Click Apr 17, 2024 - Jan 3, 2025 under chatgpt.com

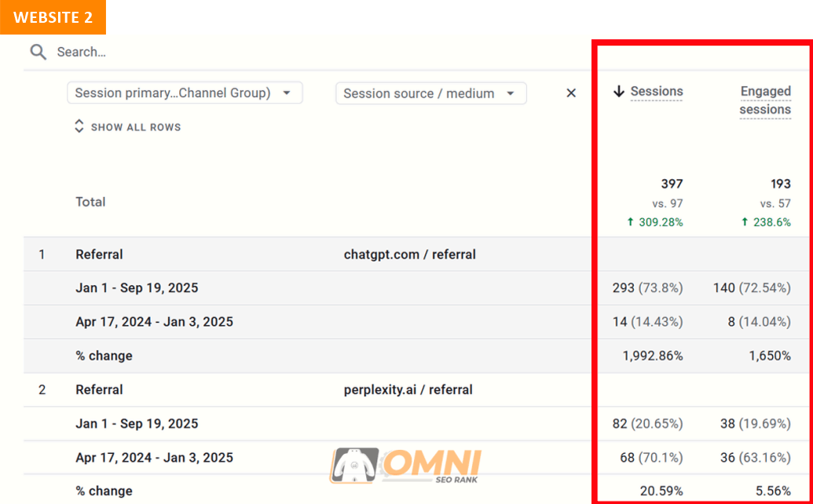coord(155,322)
